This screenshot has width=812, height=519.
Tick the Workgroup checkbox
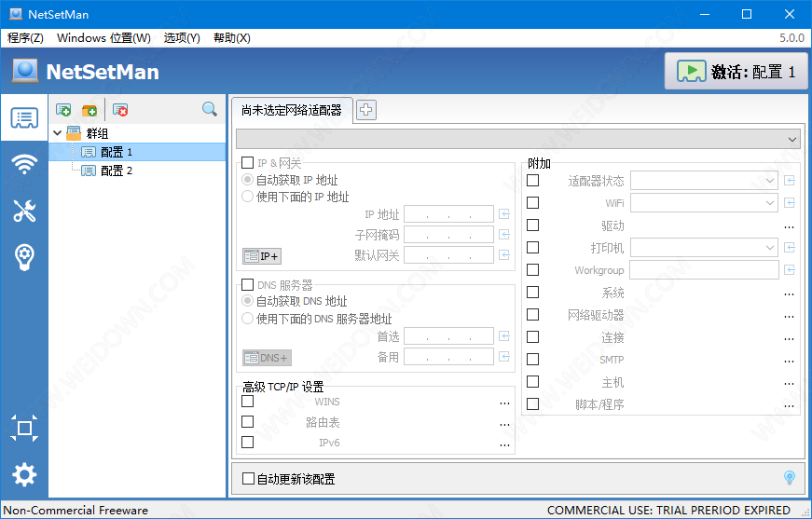tap(533, 269)
